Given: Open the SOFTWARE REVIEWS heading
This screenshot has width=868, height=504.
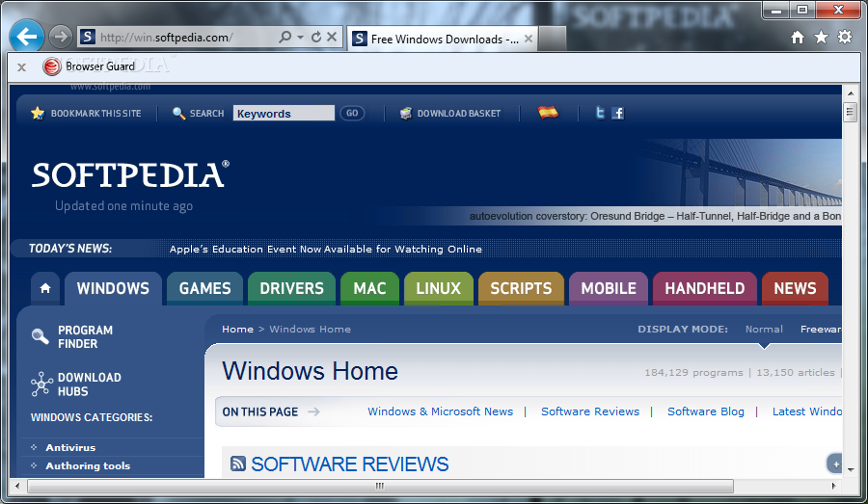Looking at the screenshot, I should point(349,464).
